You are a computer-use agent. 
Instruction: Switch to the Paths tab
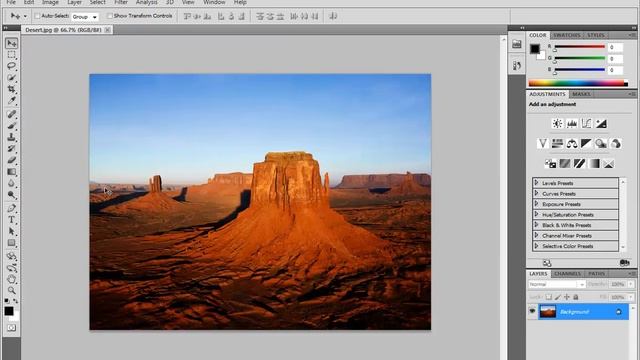[x=597, y=273]
